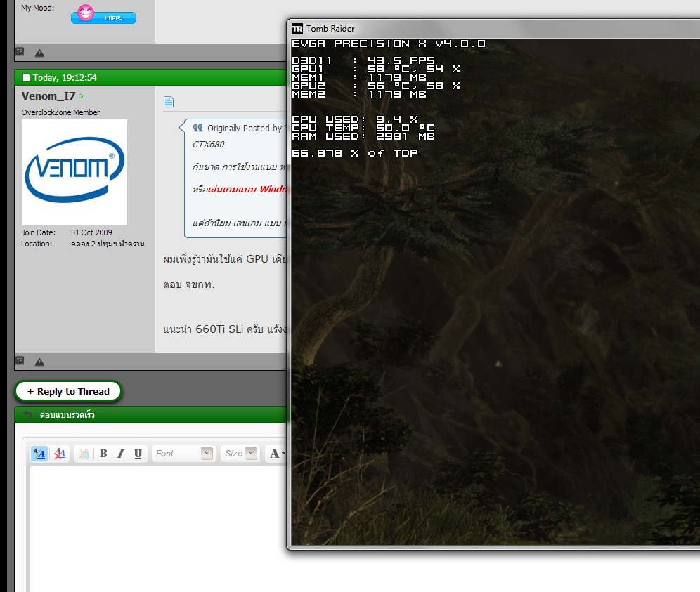Click the Tomb Raider window title icon

[x=297, y=29]
